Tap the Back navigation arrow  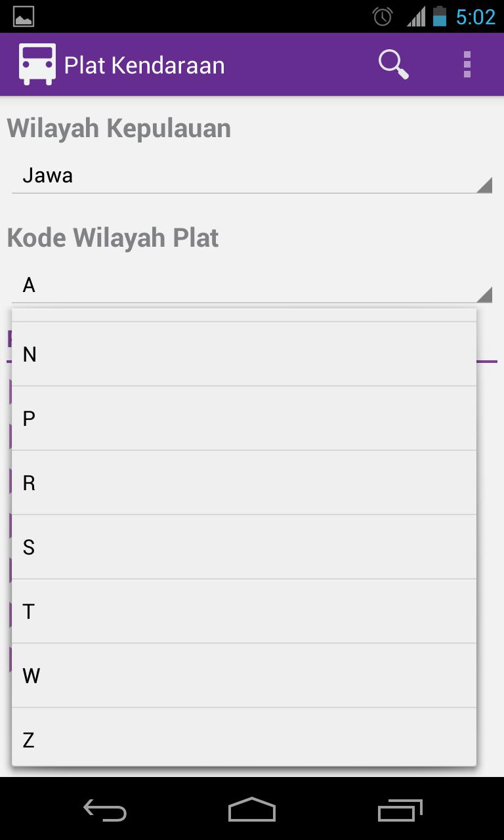pyautogui.click(x=104, y=810)
